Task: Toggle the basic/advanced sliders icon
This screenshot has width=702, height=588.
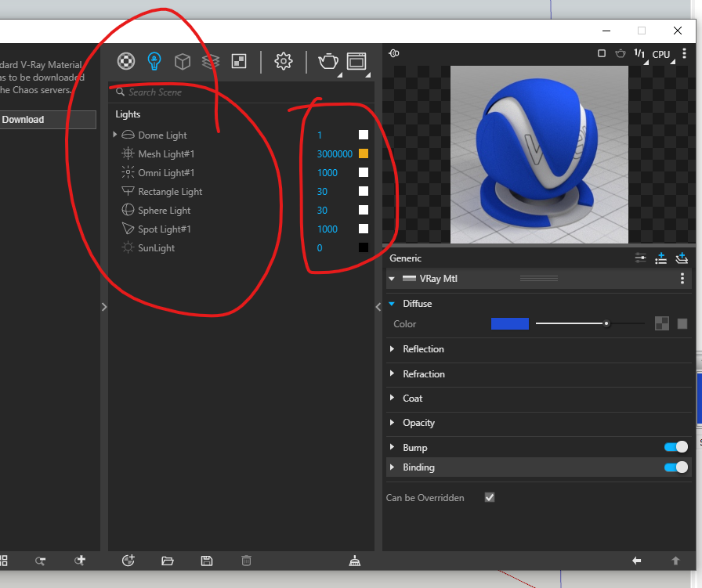Action: [641, 258]
